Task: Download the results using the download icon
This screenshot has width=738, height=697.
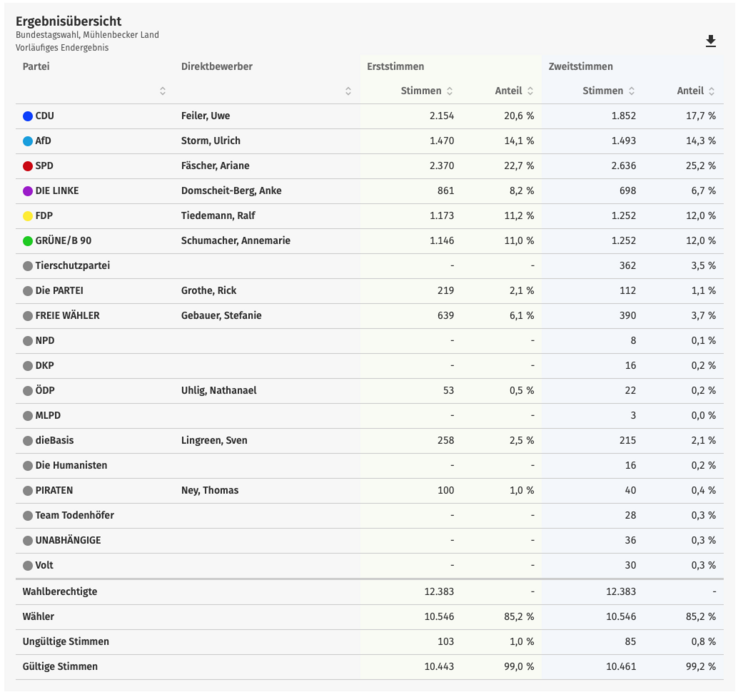Action: (711, 41)
